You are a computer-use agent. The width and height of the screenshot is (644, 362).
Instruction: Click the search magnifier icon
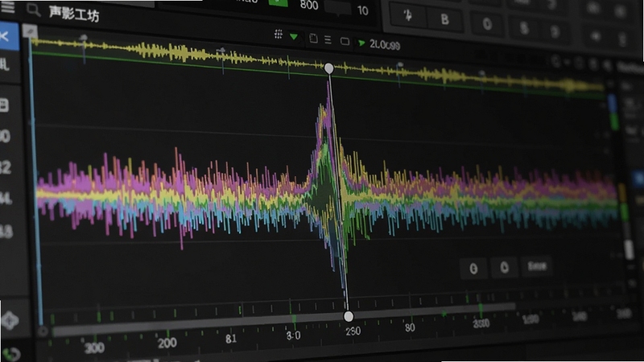tap(34, 10)
